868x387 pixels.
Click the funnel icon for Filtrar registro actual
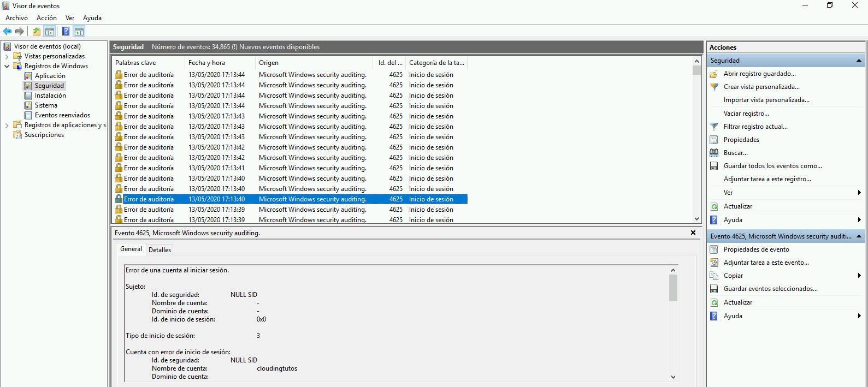click(714, 127)
